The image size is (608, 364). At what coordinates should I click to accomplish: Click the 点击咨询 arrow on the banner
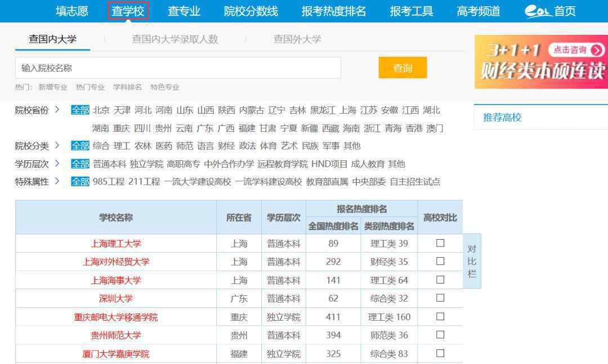[597, 50]
